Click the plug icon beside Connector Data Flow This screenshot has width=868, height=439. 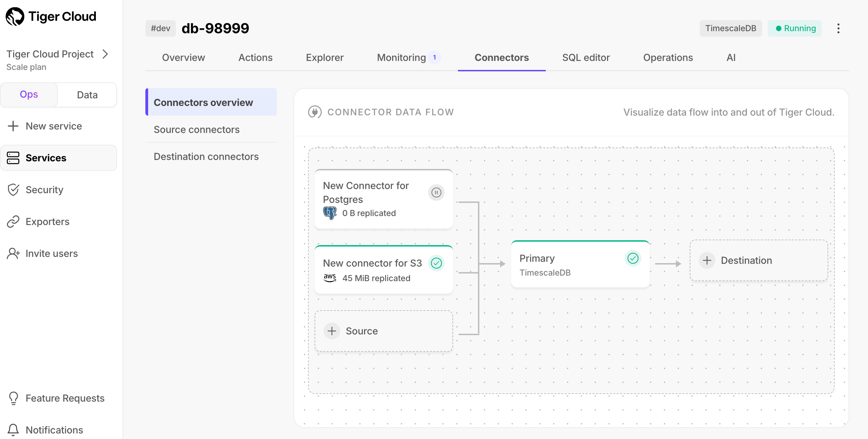pyautogui.click(x=315, y=112)
